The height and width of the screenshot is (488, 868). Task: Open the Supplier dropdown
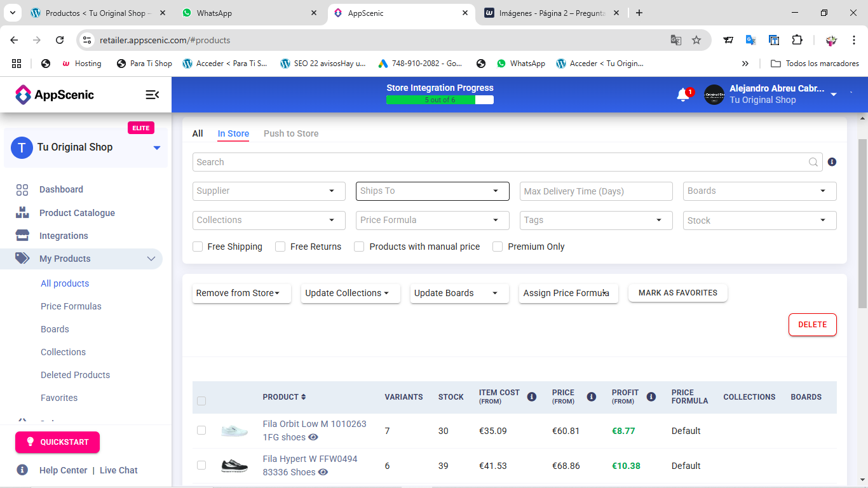coord(269,191)
